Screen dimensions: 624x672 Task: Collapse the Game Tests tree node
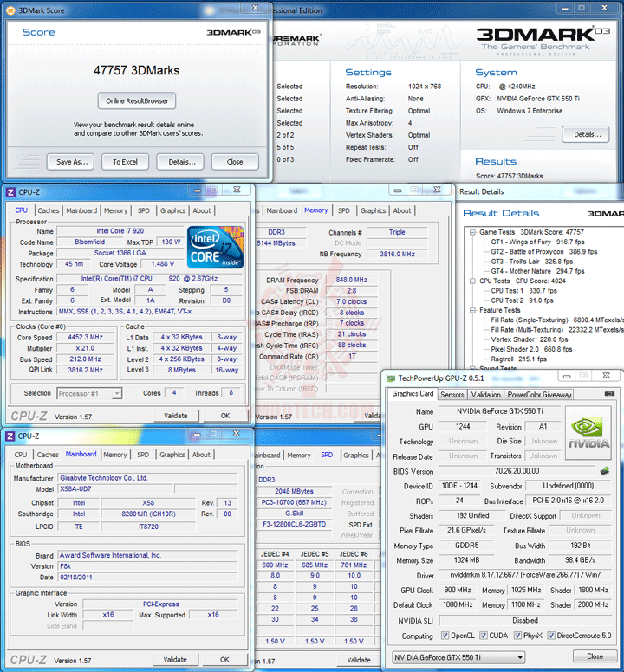pyautogui.click(x=472, y=232)
